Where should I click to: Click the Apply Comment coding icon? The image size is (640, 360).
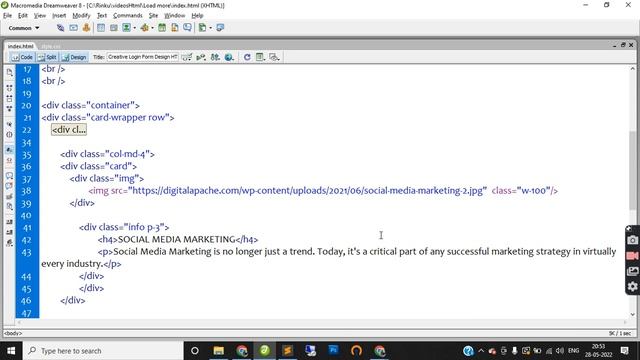pos(9,176)
